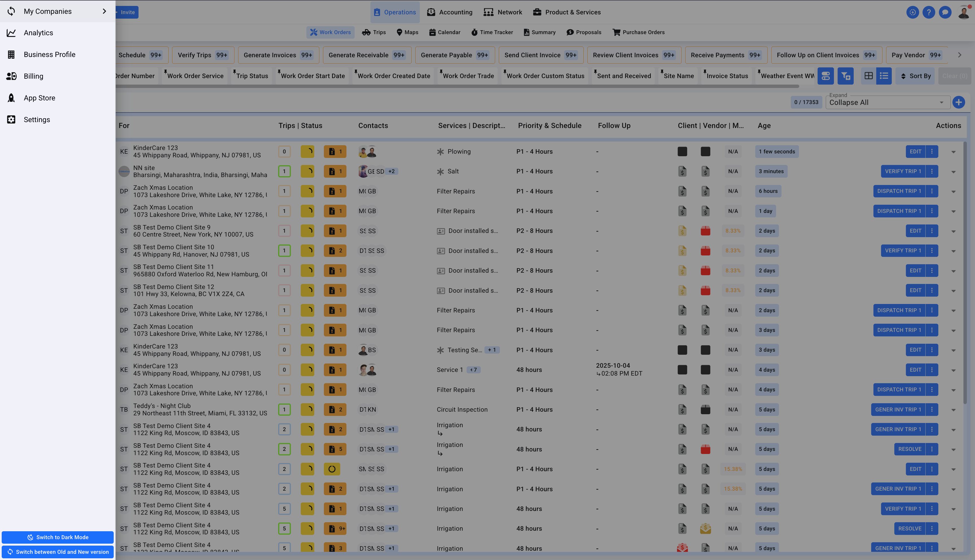Open the Billing sidebar item

coord(33,76)
